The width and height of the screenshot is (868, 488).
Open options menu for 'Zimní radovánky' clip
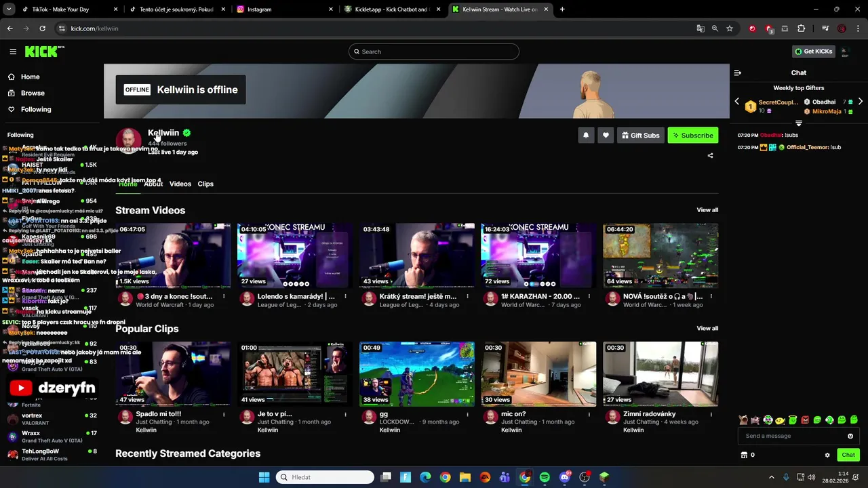tap(711, 414)
